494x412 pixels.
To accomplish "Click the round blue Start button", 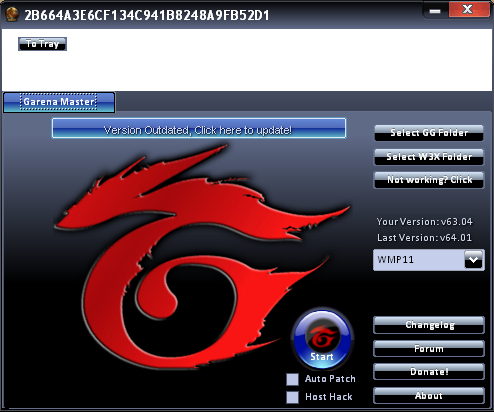I will pos(322,340).
